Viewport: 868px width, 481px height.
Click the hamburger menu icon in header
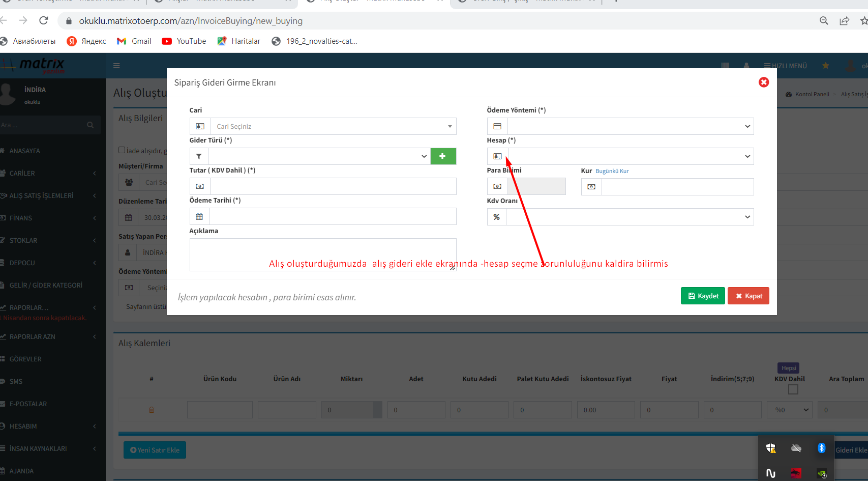click(116, 66)
